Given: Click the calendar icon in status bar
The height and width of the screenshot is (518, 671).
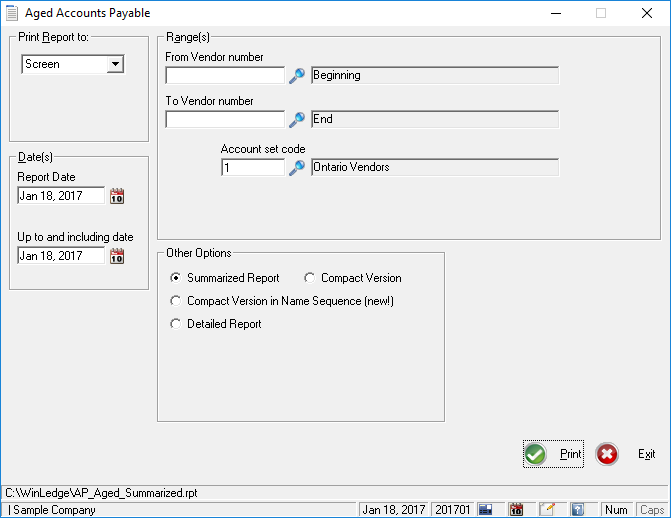Looking at the screenshot, I should tap(516, 510).
